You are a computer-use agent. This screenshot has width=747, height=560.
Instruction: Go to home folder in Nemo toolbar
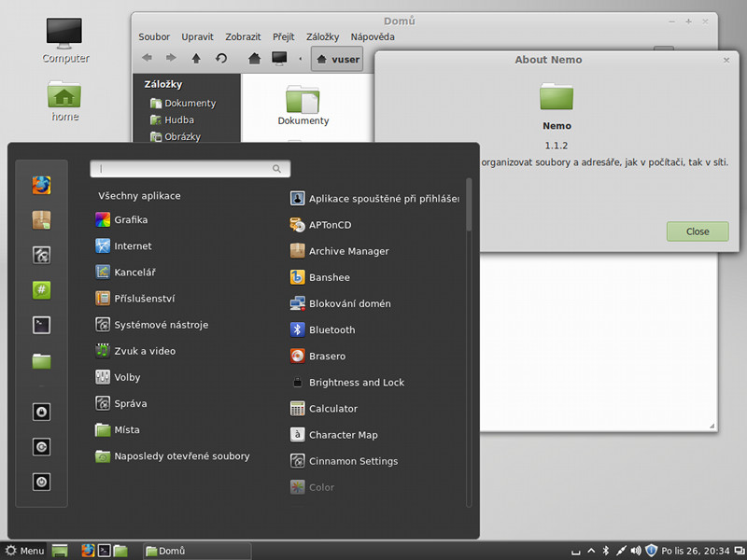(254, 58)
